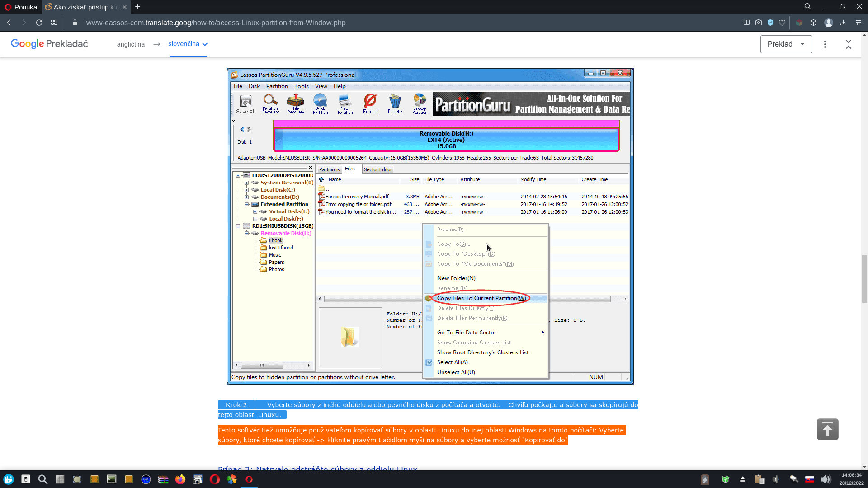Open the downloads panel icon
The height and width of the screenshot is (488, 868).
[x=843, y=23]
